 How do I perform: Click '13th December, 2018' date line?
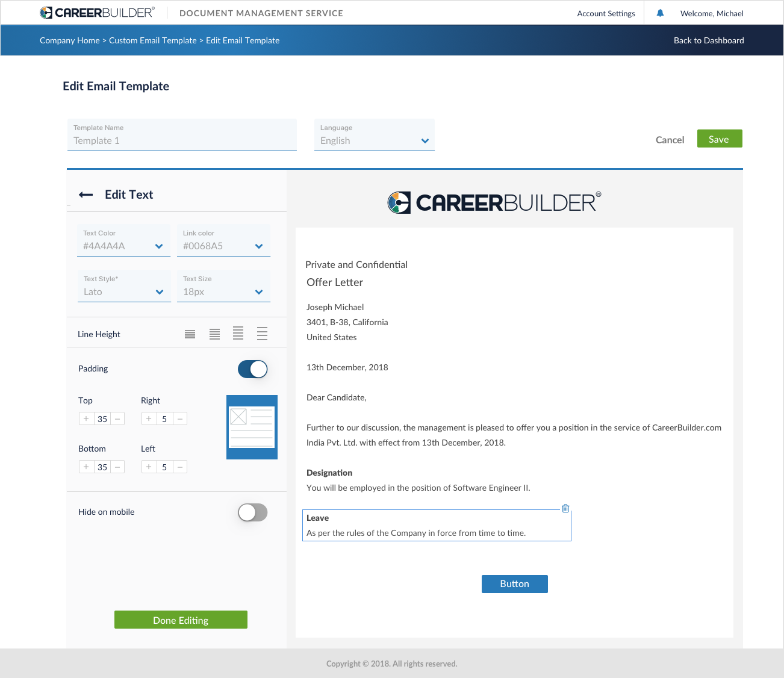coord(347,367)
